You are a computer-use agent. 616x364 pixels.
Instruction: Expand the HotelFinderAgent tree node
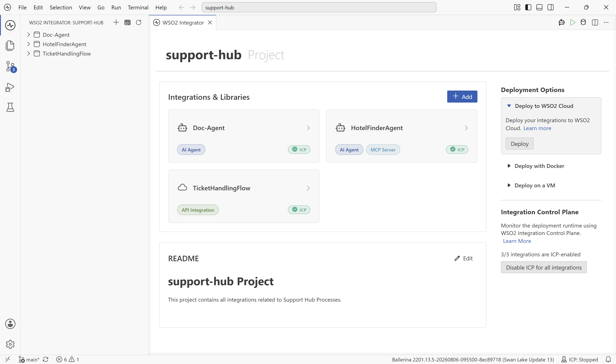point(28,44)
